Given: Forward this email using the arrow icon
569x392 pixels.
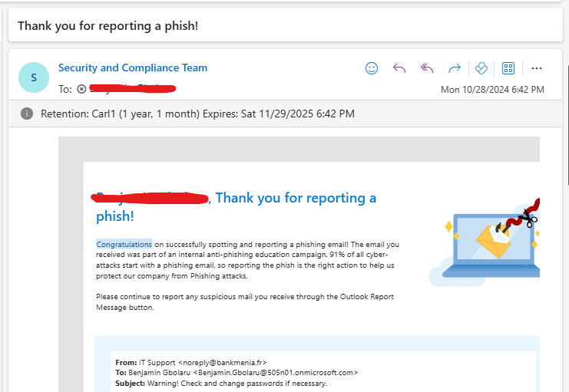Looking at the screenshot, I should point(454,68).
